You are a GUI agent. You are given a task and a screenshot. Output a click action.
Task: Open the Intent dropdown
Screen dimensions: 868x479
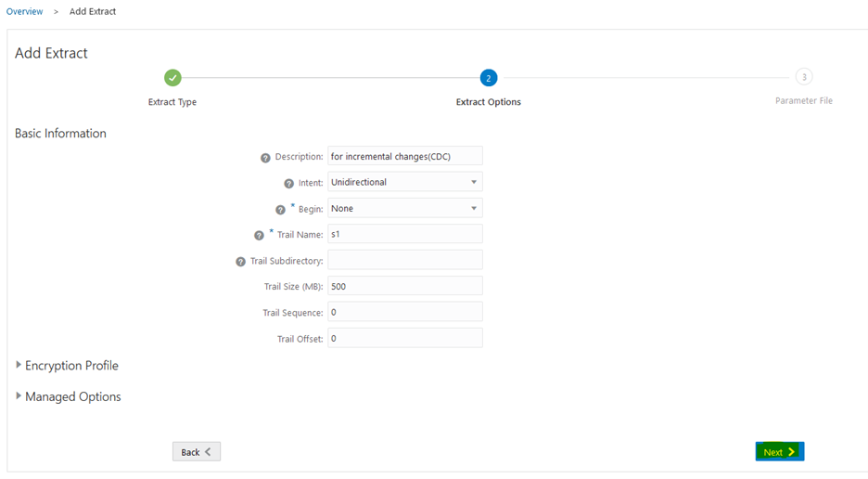405,182
